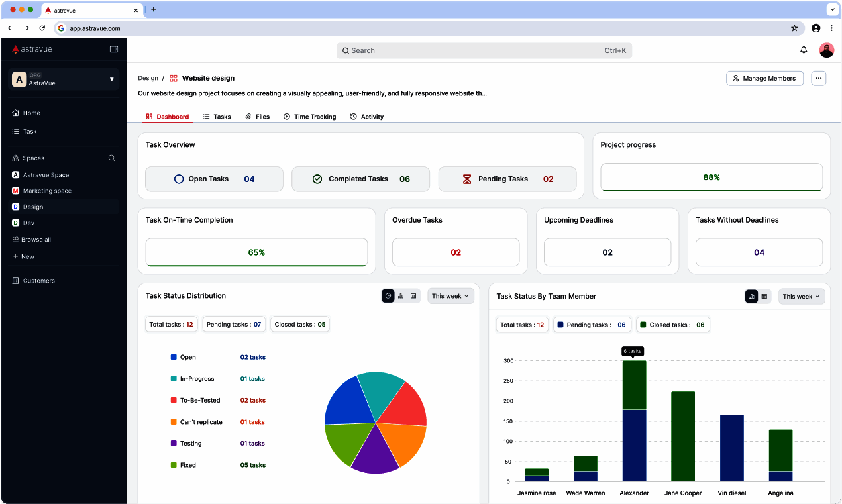
Task: Open the Files tab
Action: [257, 117]
